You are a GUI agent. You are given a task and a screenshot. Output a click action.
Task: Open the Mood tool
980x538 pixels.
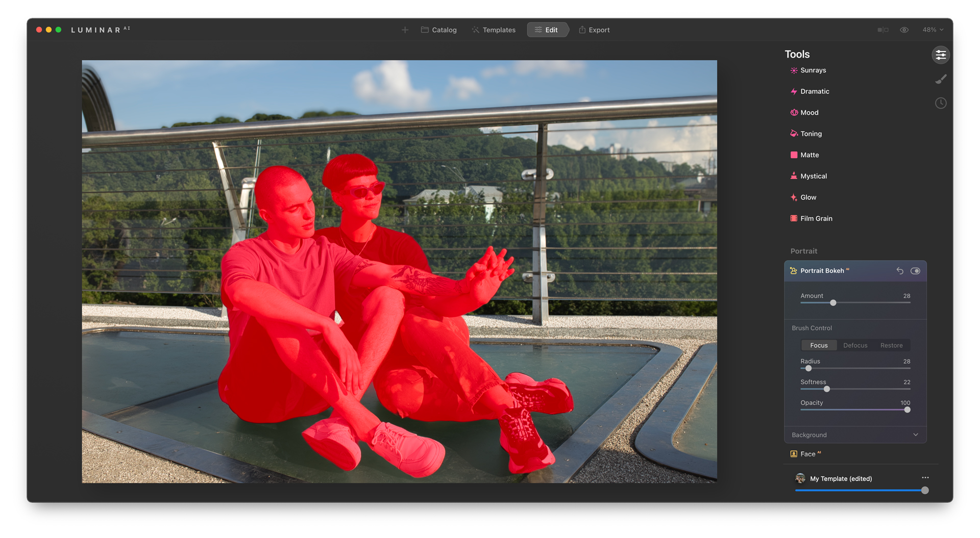point(809,113)
